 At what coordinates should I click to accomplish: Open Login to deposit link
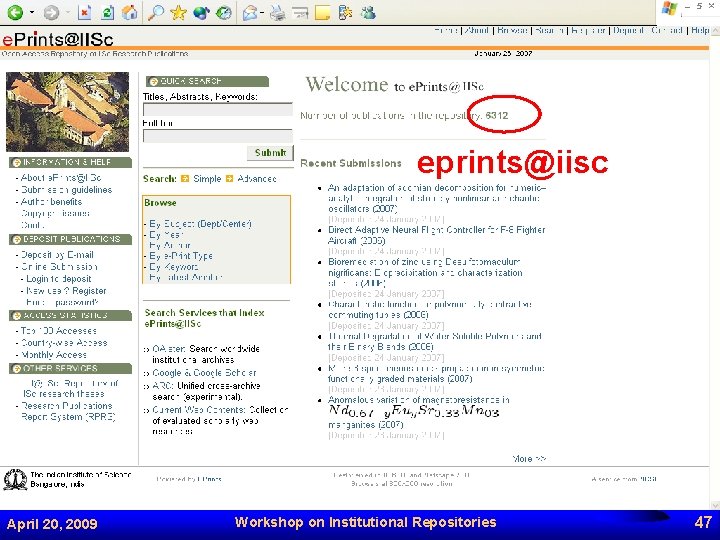[58, 279]
